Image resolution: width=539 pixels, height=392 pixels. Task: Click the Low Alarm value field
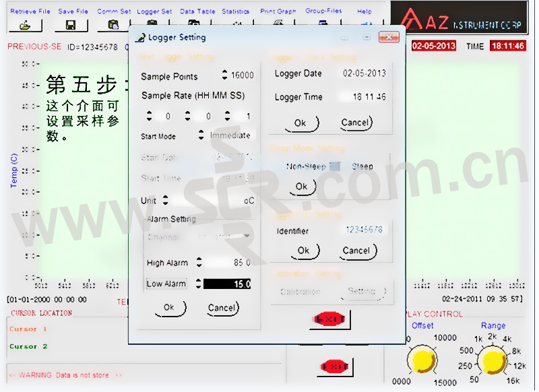tap(228, 284)
